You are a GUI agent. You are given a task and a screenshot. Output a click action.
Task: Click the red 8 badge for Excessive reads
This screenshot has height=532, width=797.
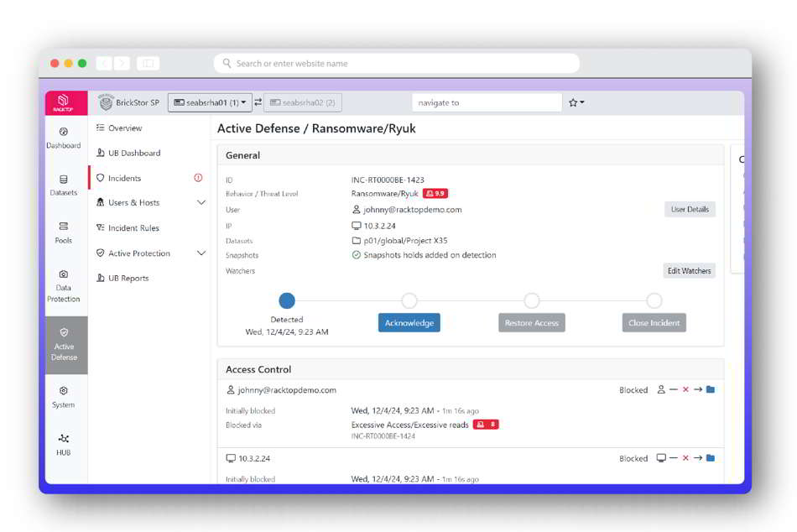coord(486,425)
